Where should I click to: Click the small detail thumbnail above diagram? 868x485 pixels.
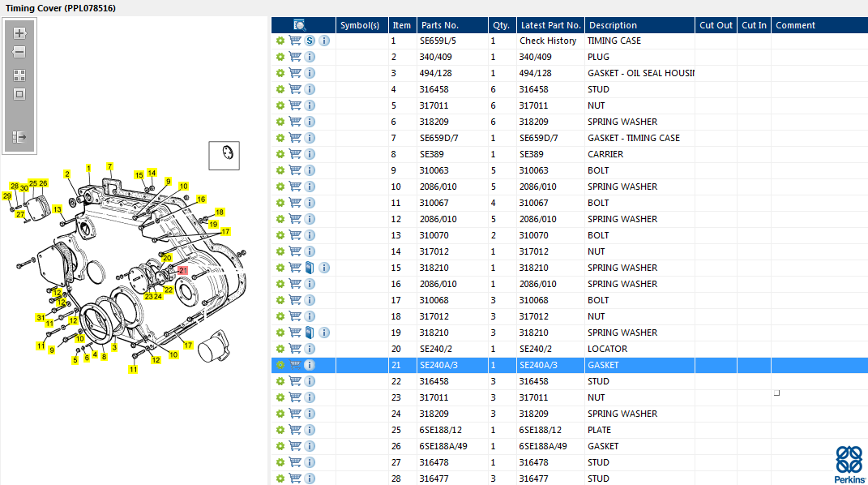pos(224,154)
